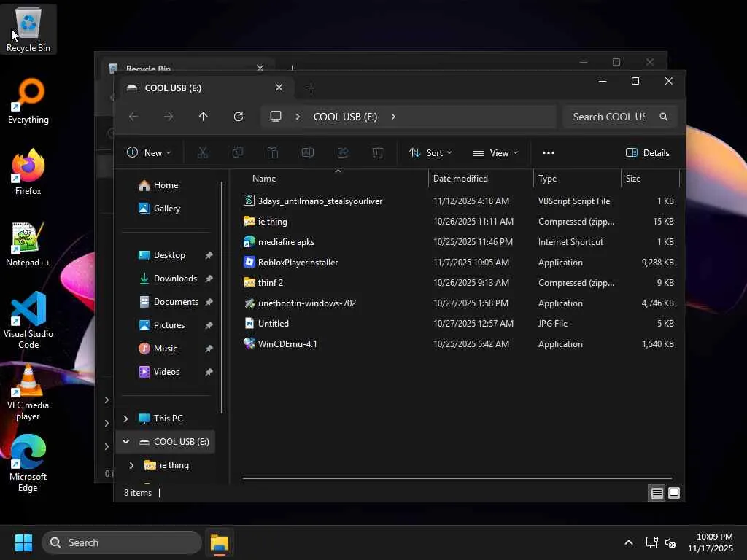Click the Delete trash icon in toolbar
The width and height of the screenshot is (747, 560).
(378, 153)
